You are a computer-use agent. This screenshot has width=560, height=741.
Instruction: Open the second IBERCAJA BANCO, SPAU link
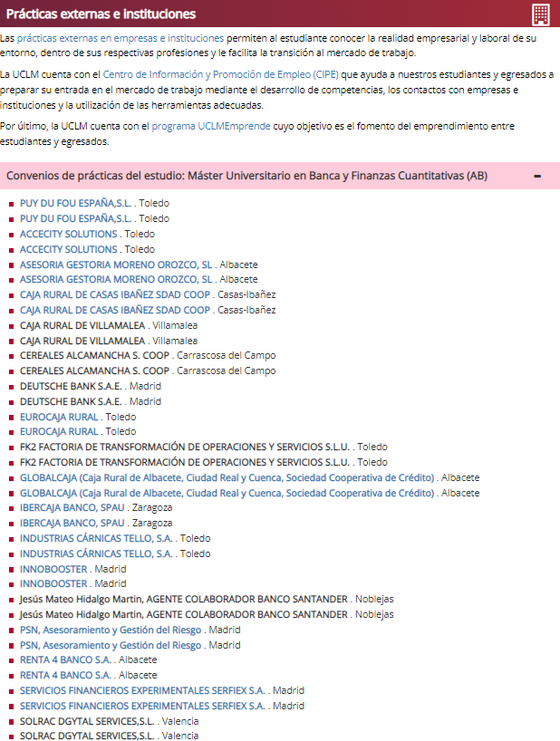tap(72, 524)
